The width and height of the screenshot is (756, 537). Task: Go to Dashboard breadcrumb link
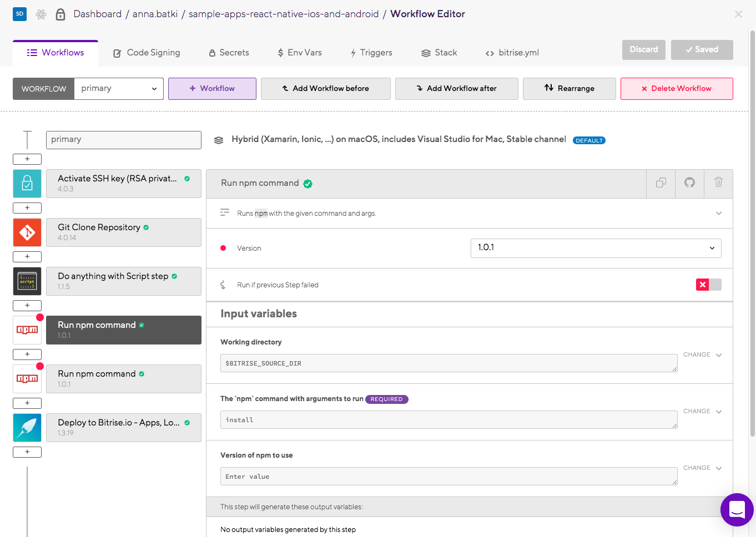point(98,14)
